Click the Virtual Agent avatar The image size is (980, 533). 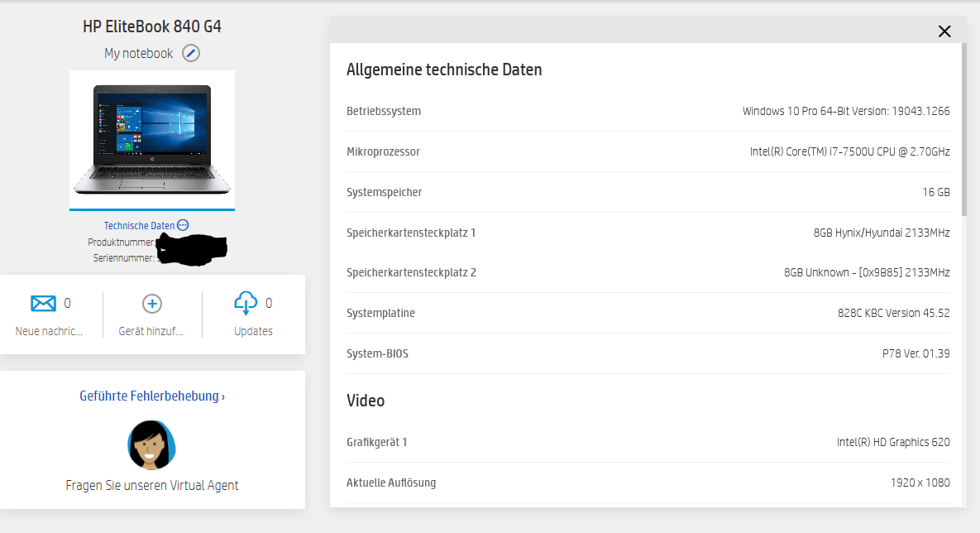(151, 444)
